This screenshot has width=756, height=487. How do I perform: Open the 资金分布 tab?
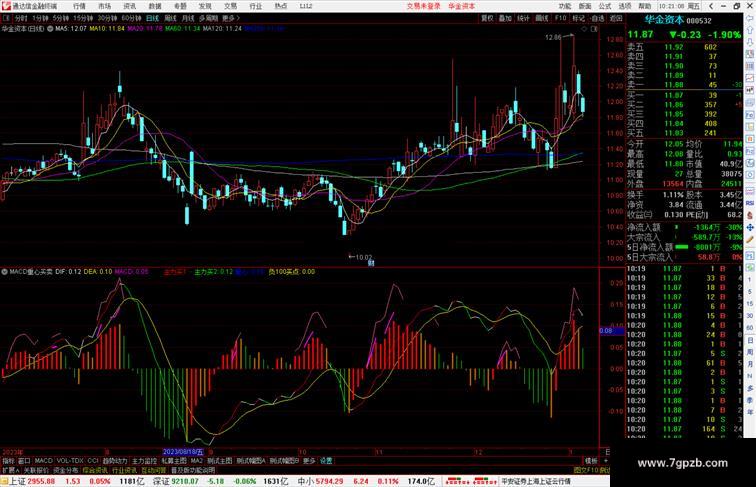pyautogui.click(x=66, y=470)
